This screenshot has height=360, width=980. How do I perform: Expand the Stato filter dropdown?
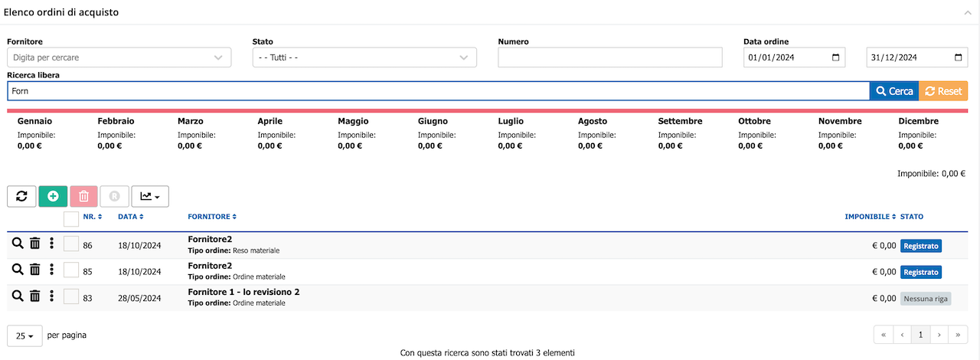[x=364, y=57]
